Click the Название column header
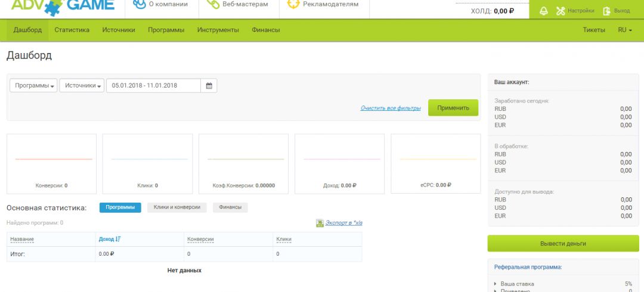644x292 pixels. click(22, 239)
